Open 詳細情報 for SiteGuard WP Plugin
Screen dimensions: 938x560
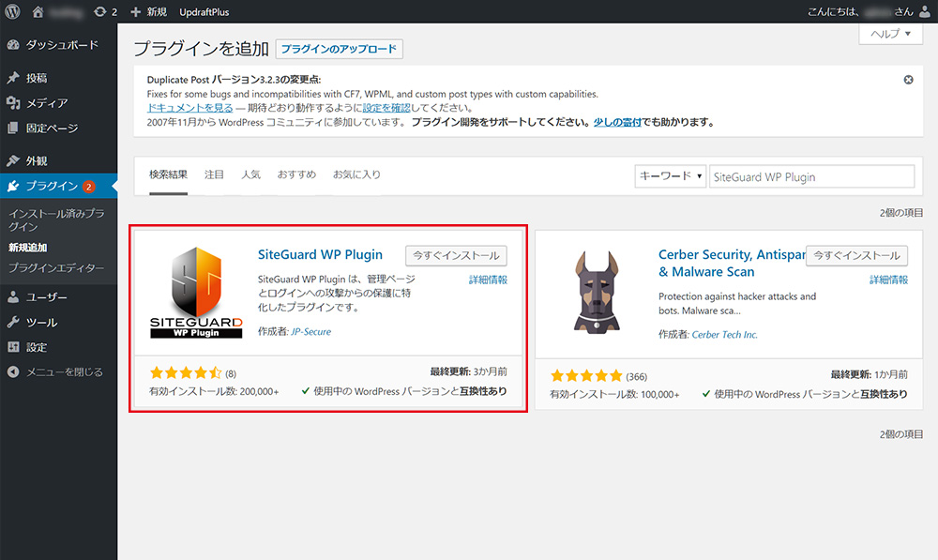click(x=488, y=280)
